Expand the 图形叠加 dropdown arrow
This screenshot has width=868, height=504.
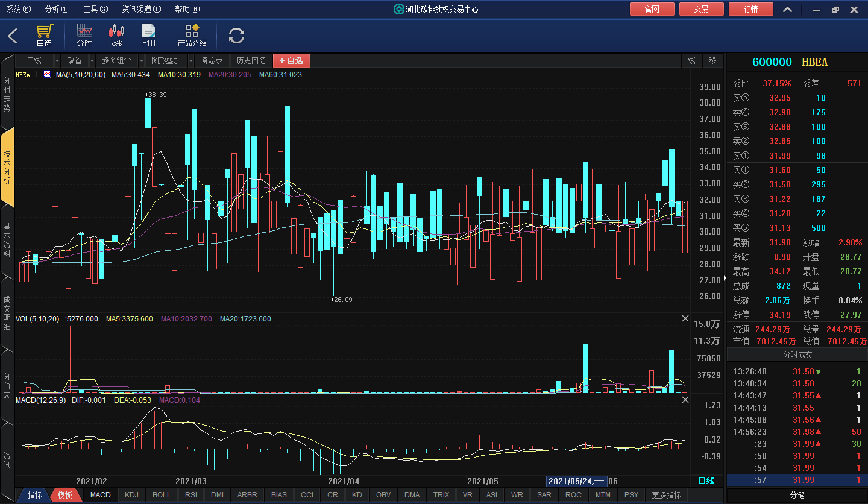190,60
